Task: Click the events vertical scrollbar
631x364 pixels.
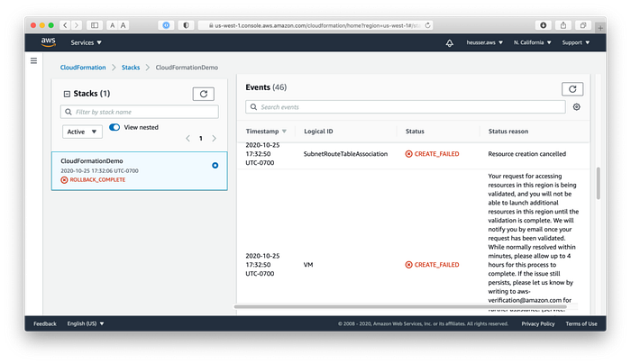Action: [599, 183]
